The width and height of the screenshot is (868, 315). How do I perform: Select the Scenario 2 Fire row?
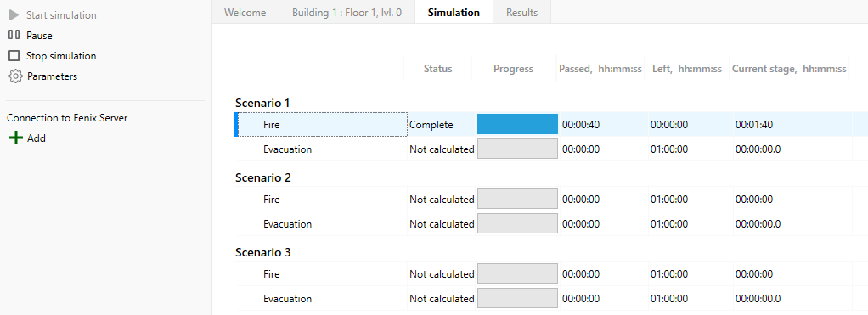[551, 200]
